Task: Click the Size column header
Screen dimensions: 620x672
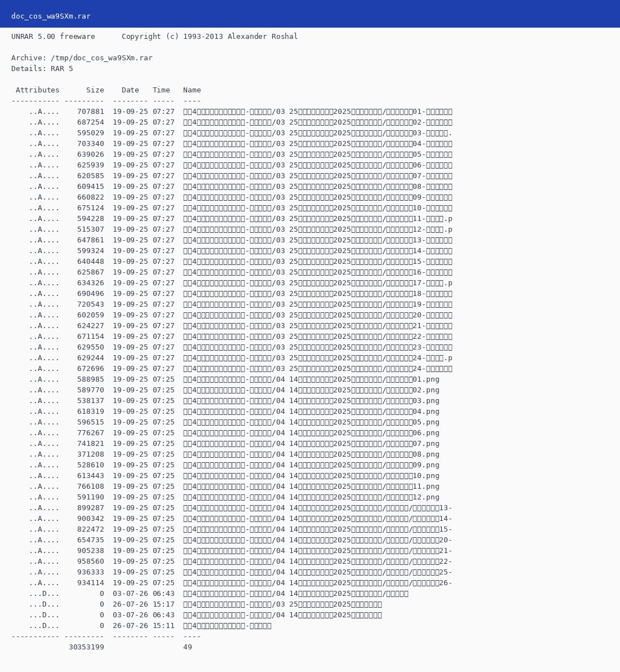Action: (x=95, y=90)
